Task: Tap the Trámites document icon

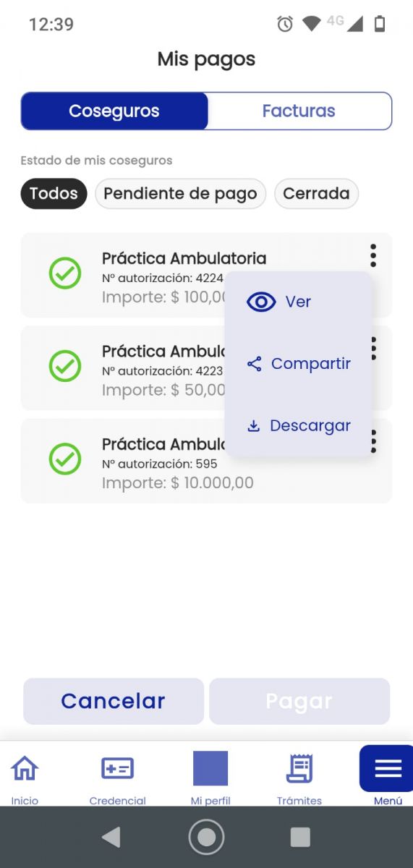Action: click(x=299, y=768)
